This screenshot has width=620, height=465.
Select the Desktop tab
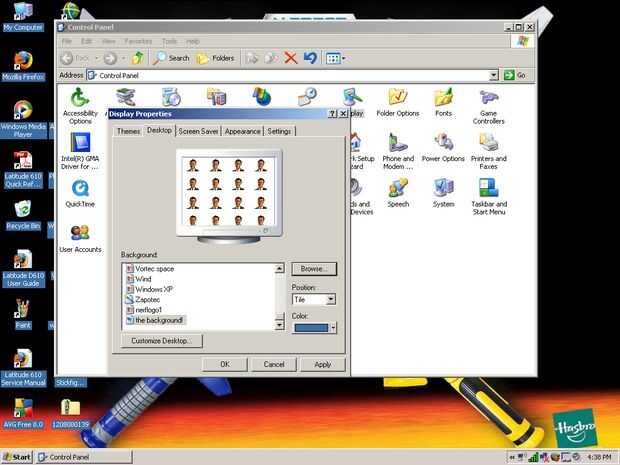point(159,130)
